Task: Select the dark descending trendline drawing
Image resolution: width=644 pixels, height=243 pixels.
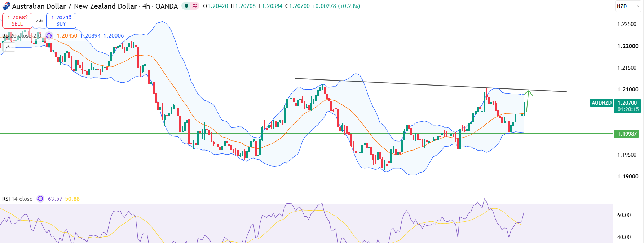Action: pyautogui.click(x=431, y=85)
